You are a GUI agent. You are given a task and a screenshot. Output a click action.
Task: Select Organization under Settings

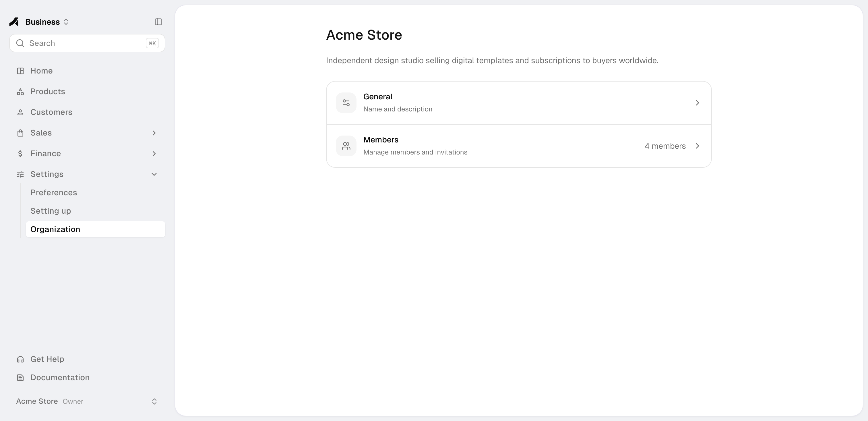coord(95,229)
